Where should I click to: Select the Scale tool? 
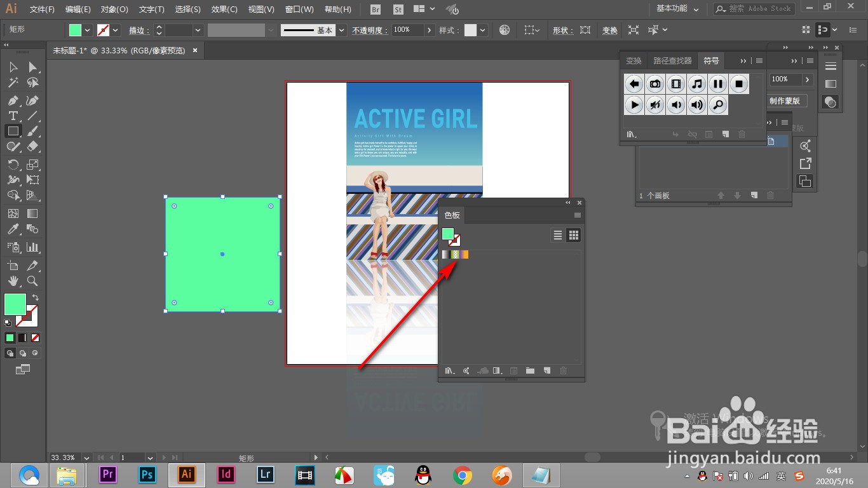pos(32,165)
